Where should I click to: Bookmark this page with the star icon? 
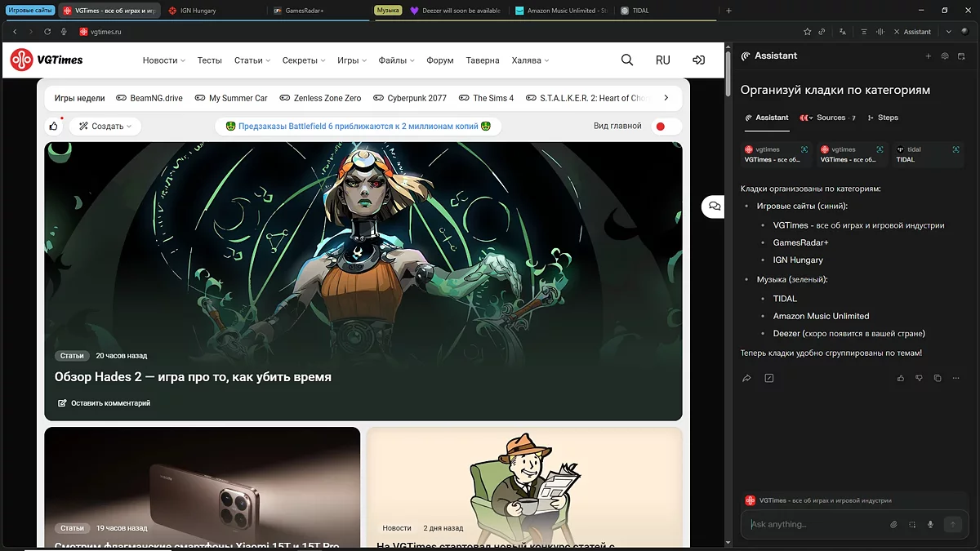tap(807, 32)
